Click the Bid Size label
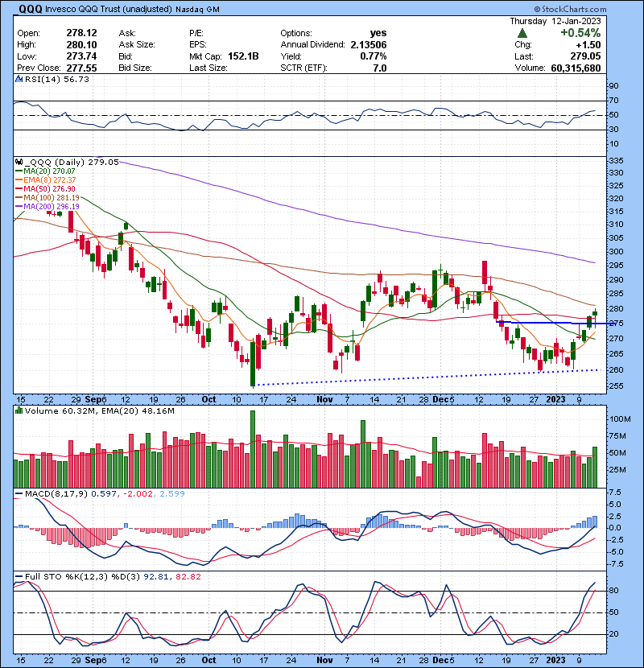 pos(135,68)
